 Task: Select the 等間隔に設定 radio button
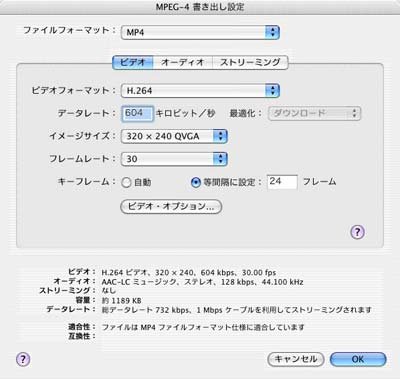click(196, 182)
